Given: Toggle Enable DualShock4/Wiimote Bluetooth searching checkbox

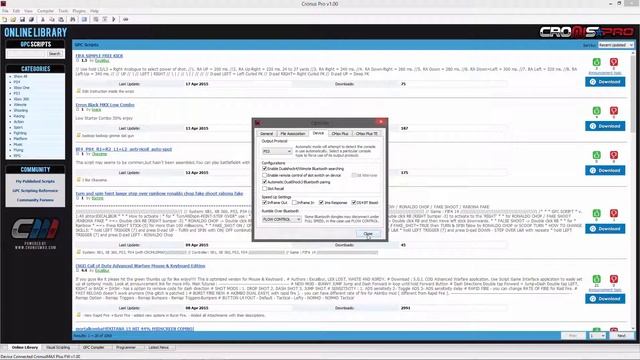Looking at the screenshot, I should [264, 168].
